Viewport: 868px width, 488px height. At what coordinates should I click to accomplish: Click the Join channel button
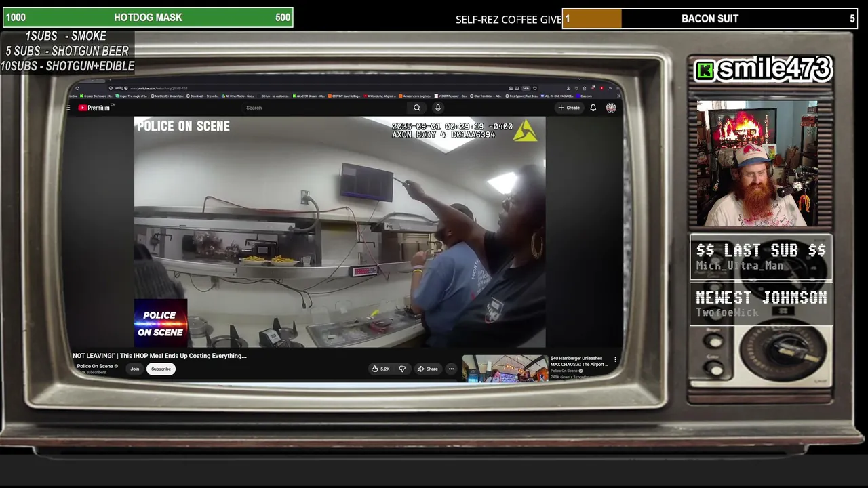(x=135, y=369)
